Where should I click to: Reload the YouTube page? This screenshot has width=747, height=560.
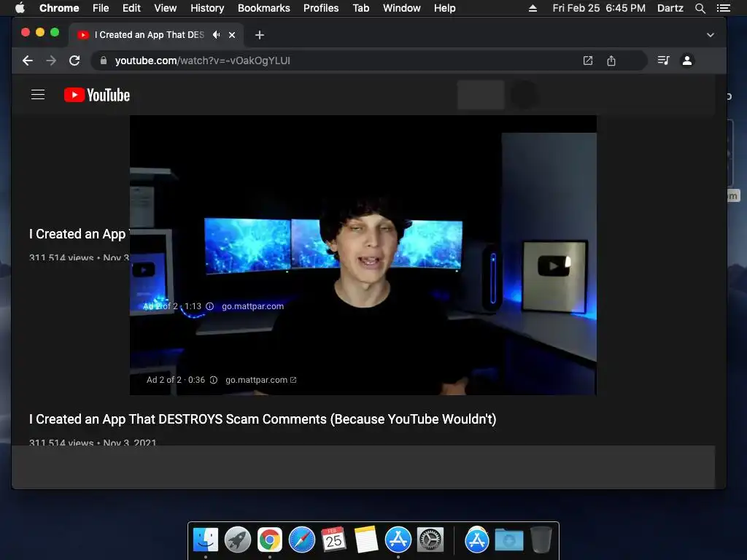74,61
